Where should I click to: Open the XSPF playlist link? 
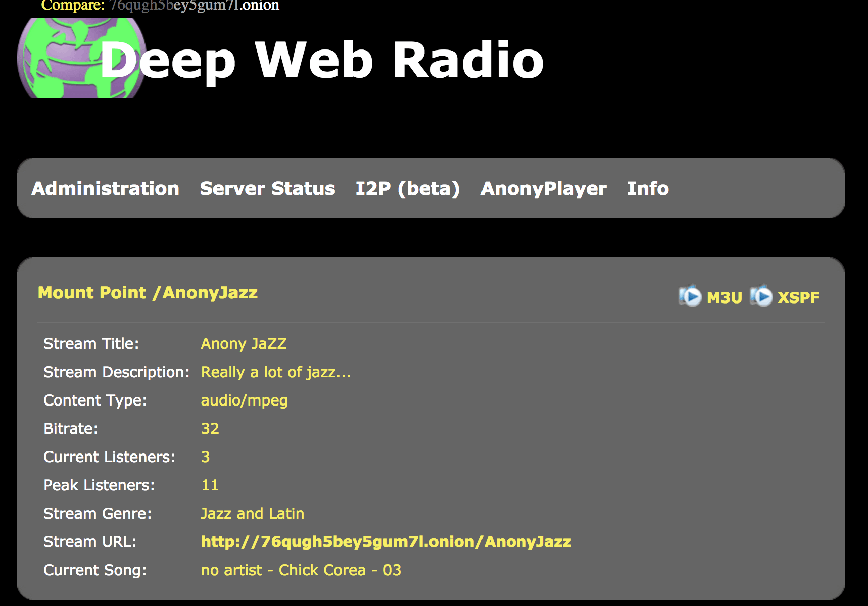[798, 297]
